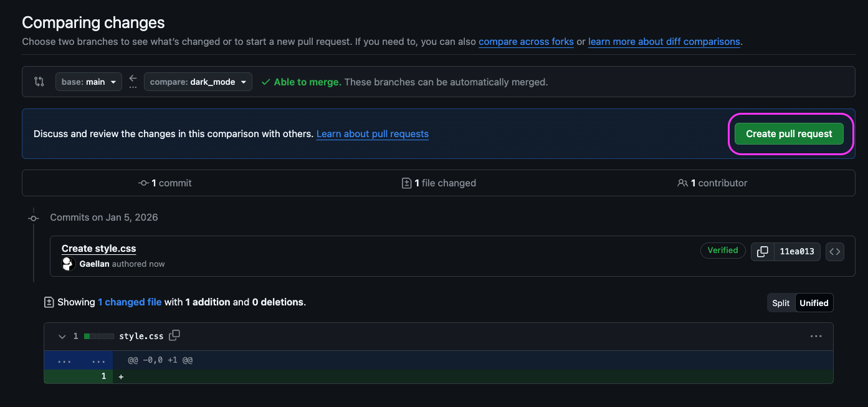Click the Create pull request button
868x407 pixels.
tap(788, 133)
